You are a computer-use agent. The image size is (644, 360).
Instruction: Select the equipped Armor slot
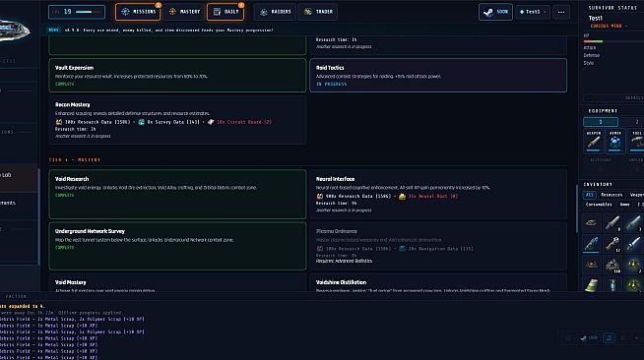614,141
